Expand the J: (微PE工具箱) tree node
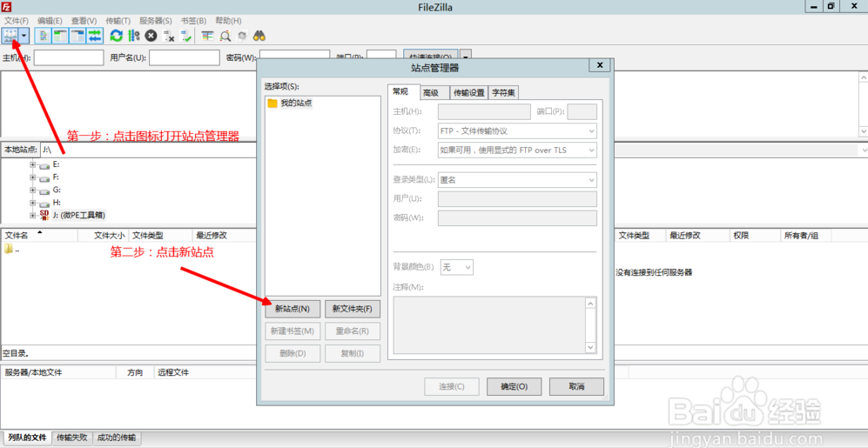868x448 pixels. pyautogui.click(x=33, y=215)
